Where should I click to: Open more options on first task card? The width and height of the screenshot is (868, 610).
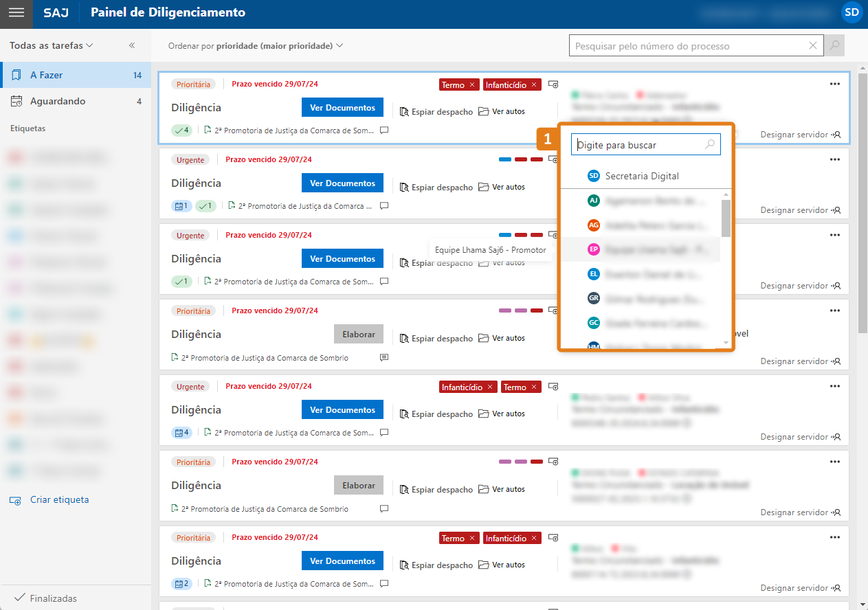click(x=835, y=84)
